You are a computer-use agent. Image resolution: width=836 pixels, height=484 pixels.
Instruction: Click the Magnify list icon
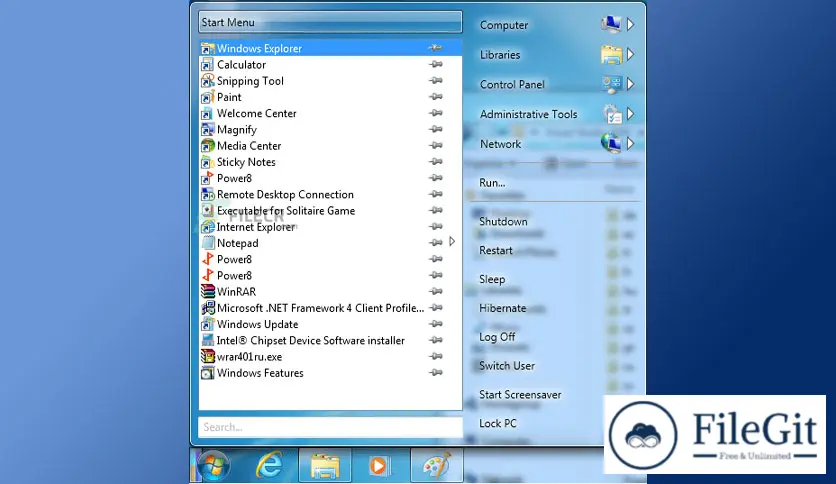click(x=207, y=130)
